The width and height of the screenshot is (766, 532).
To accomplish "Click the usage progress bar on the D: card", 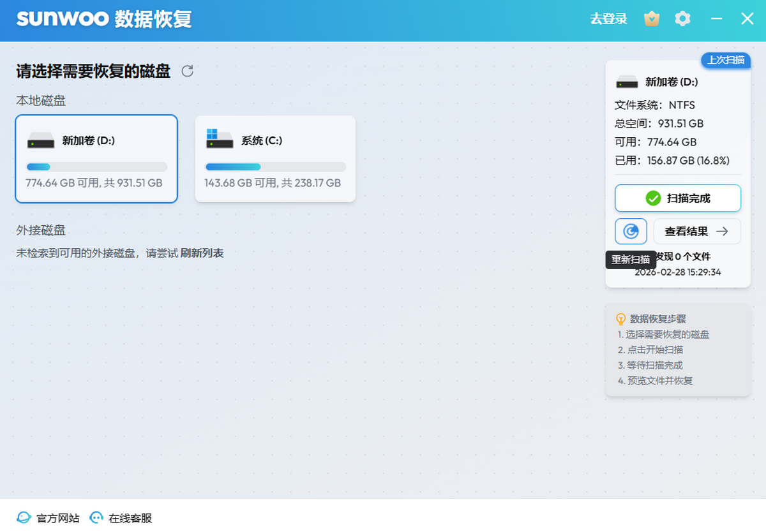I will 96,166.
